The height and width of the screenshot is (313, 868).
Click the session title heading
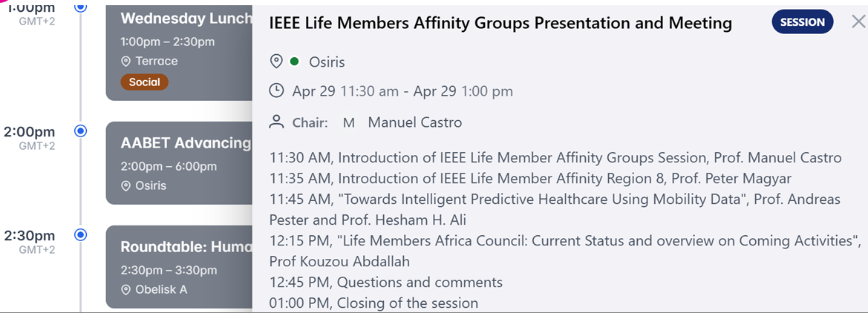point(500,23)
